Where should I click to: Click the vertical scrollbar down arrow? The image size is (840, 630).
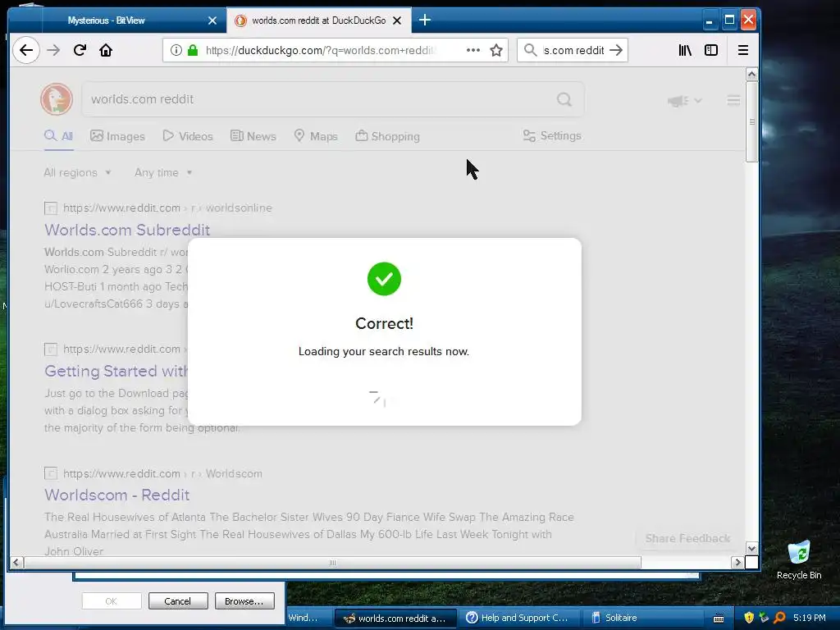click(751, 549)
